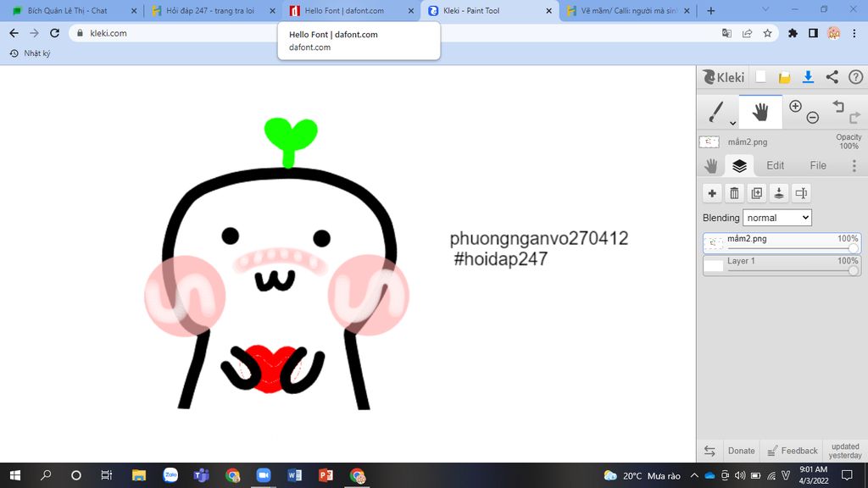This screenshot has height=488, width=868.
Task: Zoom out with the minus magnifier
Action: coord(813,117)
